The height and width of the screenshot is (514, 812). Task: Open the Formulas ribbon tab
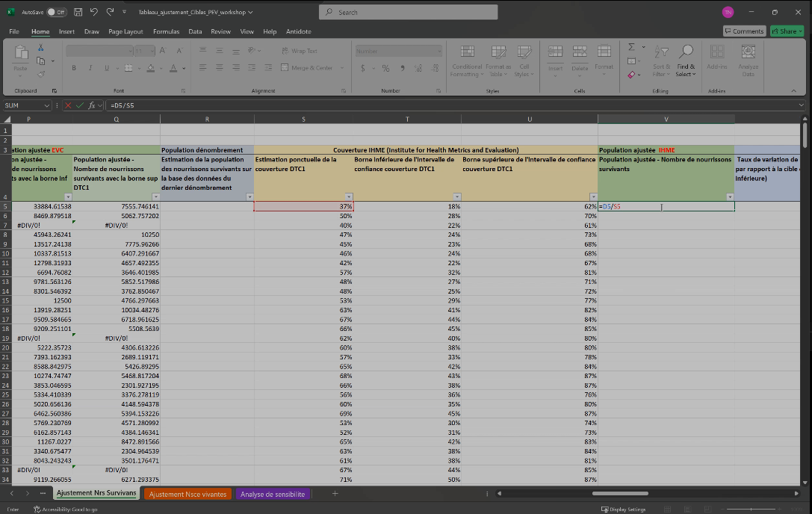166,31
